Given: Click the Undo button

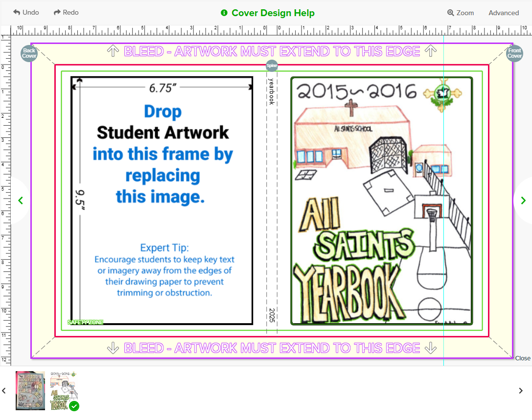Looking at the screenshot, I should [x=26, y=12].
